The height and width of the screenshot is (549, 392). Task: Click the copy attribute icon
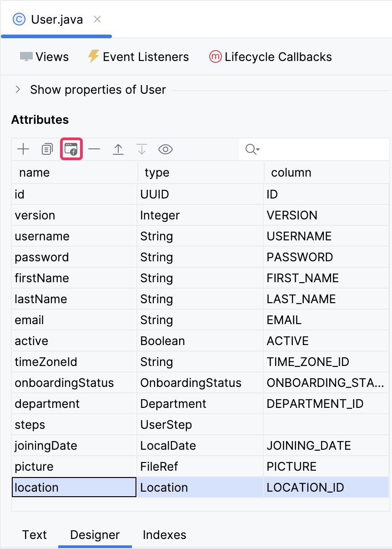(x=47, y=149)
